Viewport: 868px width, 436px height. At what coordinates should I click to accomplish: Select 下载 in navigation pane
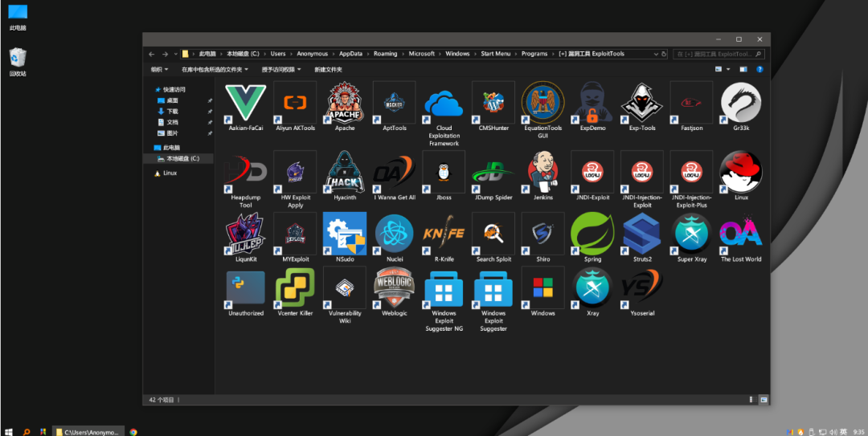tap(172, 112)
